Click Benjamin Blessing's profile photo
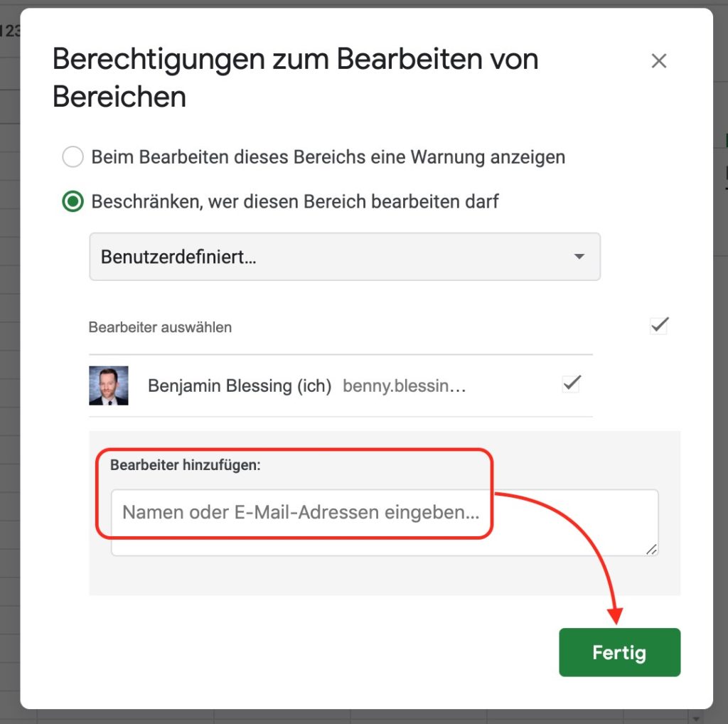728x724 pixels. [x=109, y=385]
